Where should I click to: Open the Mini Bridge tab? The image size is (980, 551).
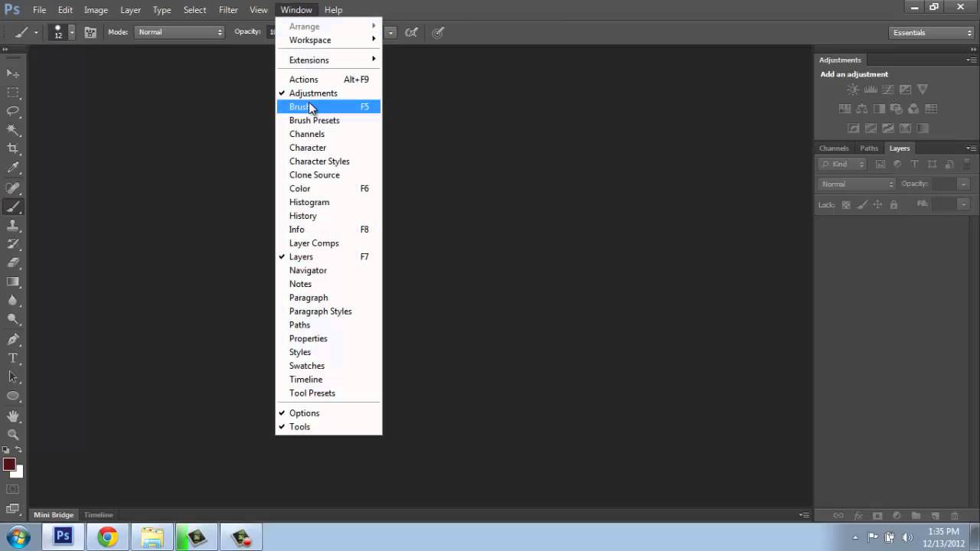pos(54,515)
